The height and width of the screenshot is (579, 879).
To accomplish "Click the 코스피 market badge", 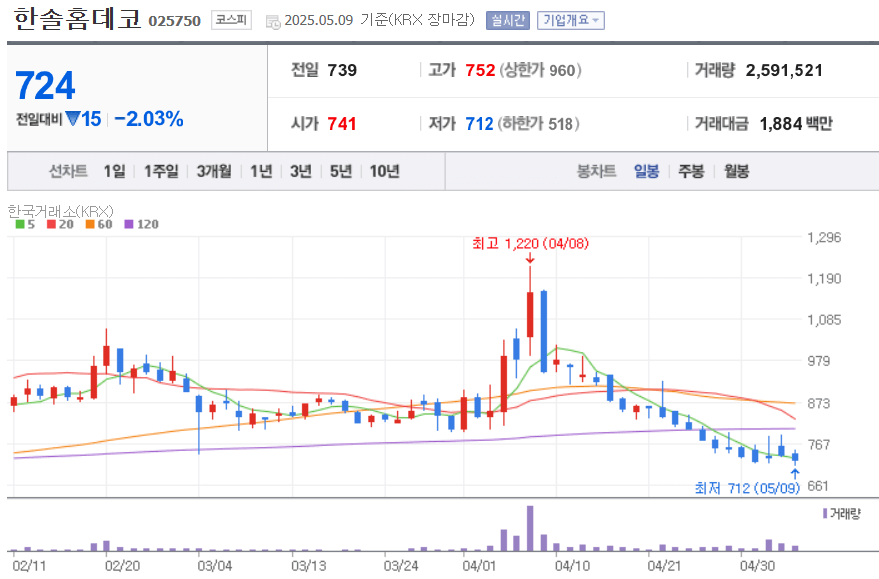I will point(231,20).
